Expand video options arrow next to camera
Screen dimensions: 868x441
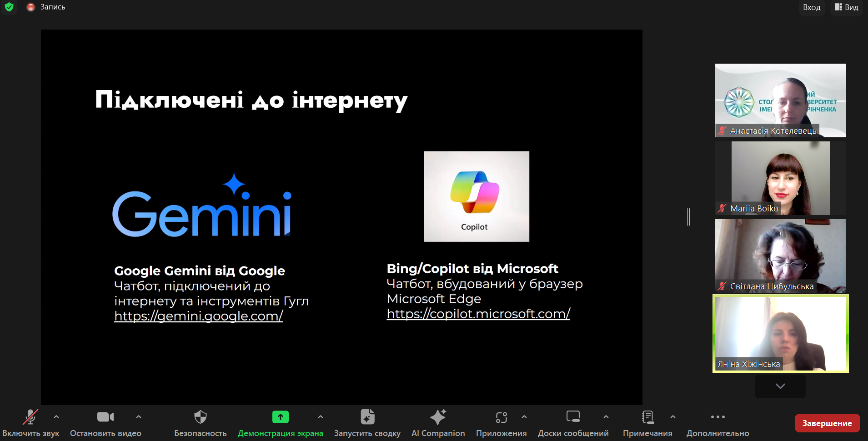[x=139, y=416]
